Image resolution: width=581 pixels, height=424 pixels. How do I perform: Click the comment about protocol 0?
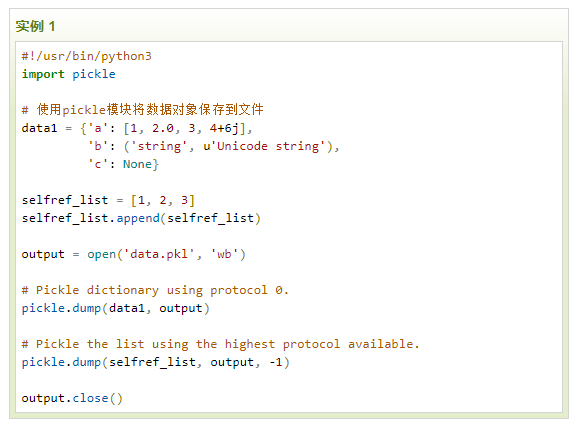tap(155, 290)
